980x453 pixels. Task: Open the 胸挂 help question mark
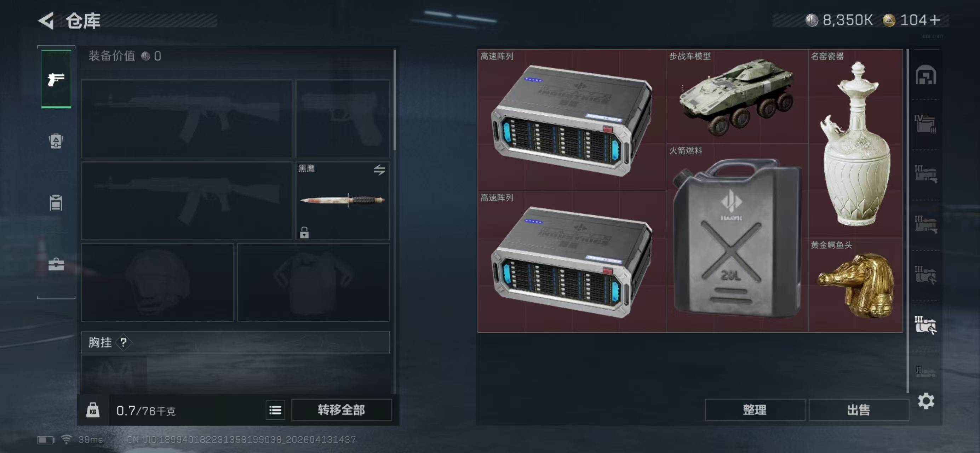click(123, 342)
